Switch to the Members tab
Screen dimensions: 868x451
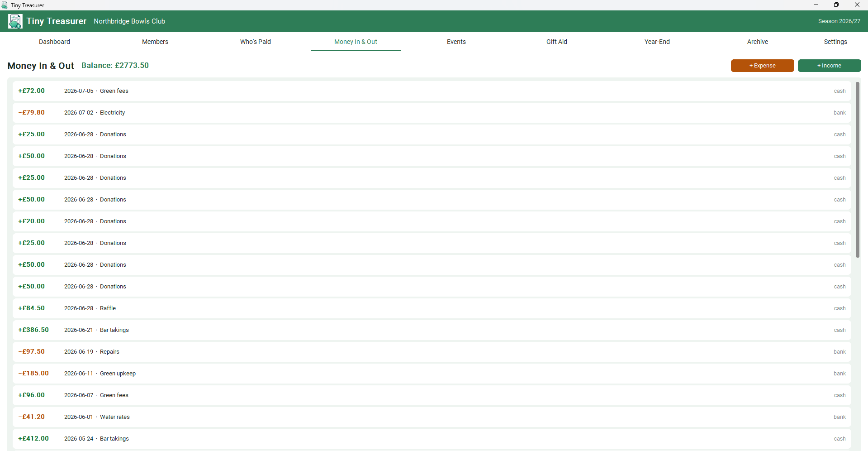[x=155, y=42]
